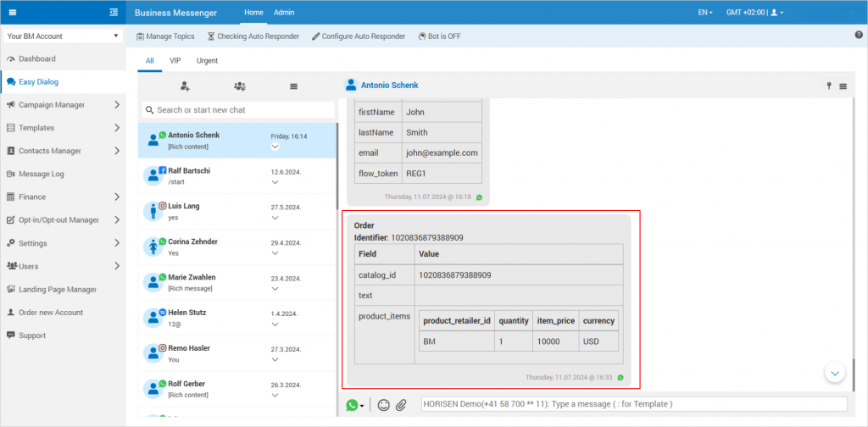
Task: Click the help question mark icon
Action: coord(859,36)
